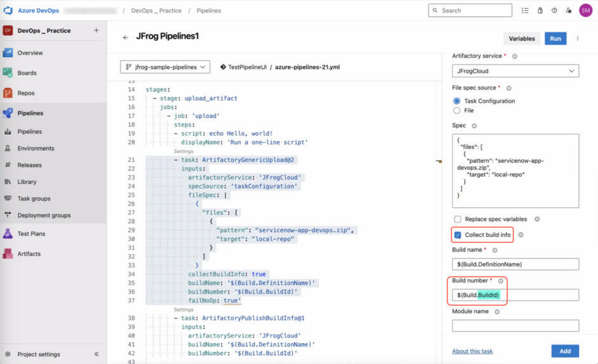Screen dimensions: 598x364
Task: Click the Boards icon in sidebar
Action: point(8,73)
